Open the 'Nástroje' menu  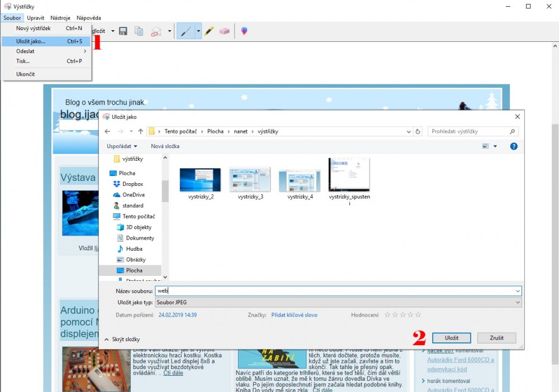tap(60, 18)
